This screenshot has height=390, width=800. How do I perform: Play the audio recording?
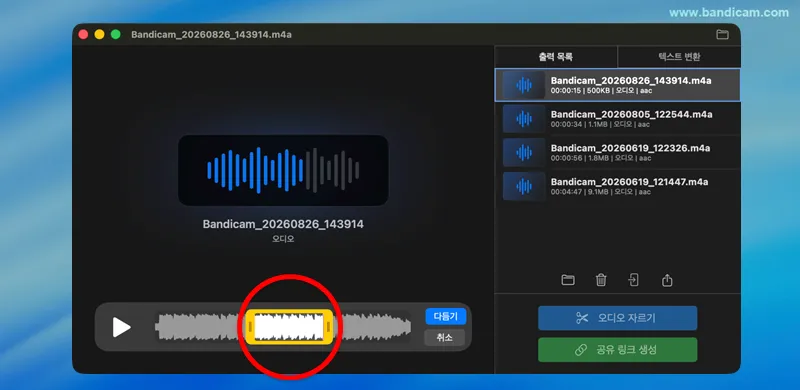pyautogui.click(x=121, y=327)
